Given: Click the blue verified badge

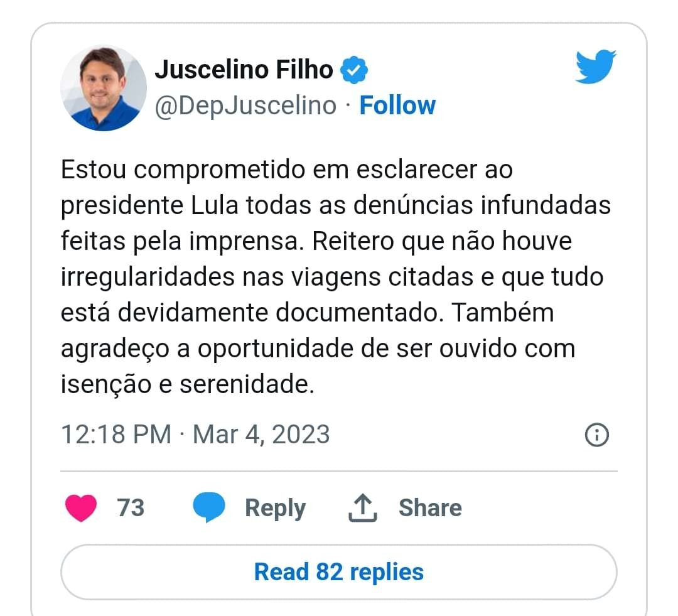Looking at the screenshot, I should click(x=354, y=70).
